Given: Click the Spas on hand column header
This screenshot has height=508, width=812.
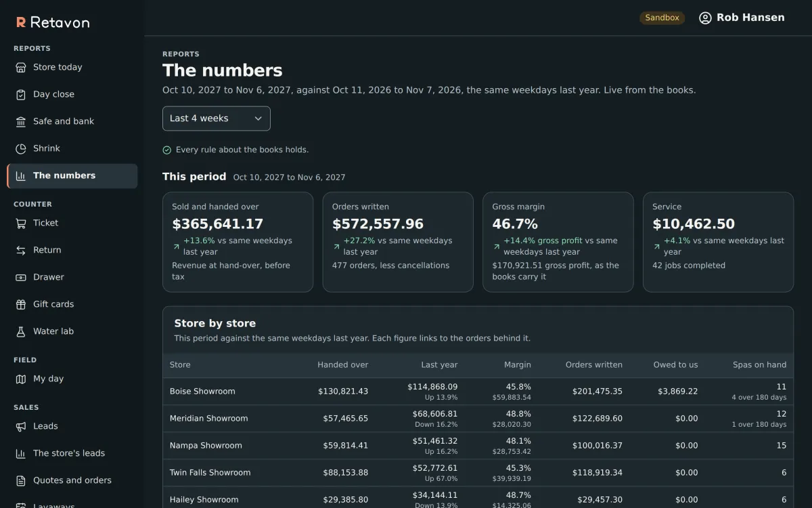Looking at the screenshot, I should point(759,364).
